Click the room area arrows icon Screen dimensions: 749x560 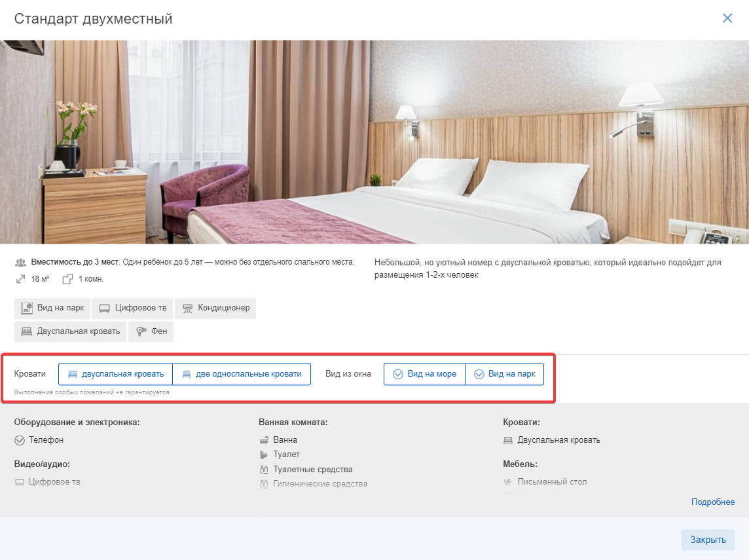point(20,279)
